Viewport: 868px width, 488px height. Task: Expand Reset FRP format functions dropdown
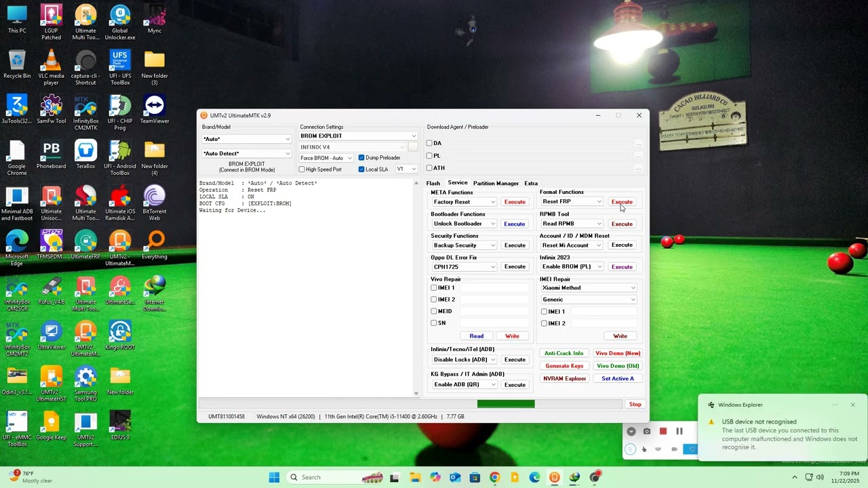click(x=572, y=201)
